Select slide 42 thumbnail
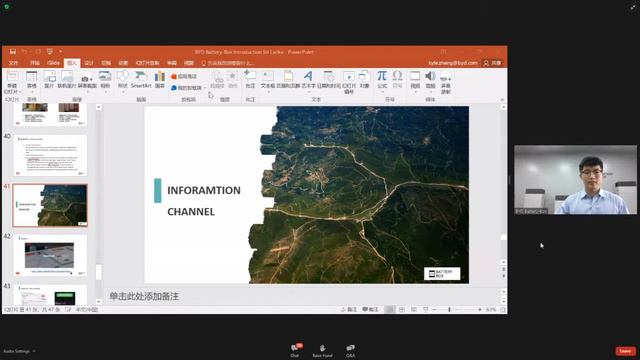640x360 pixels. [50, 256]
